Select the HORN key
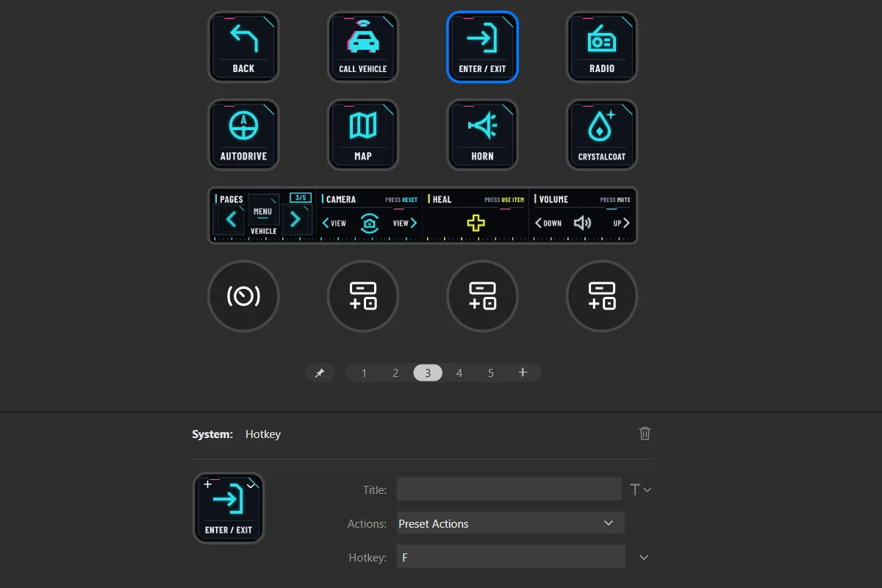The image size is (882, 588). pos(482,135)
